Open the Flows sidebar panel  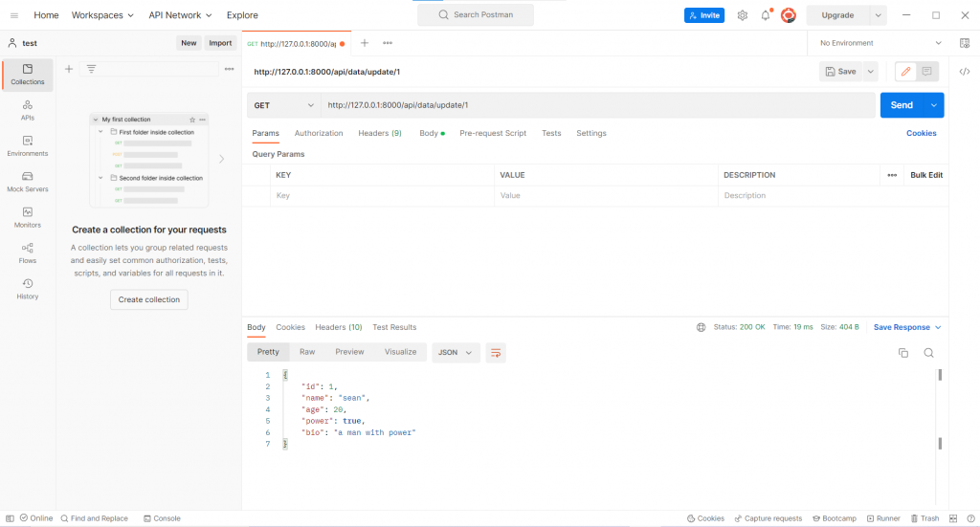click(x=28, y=253)
